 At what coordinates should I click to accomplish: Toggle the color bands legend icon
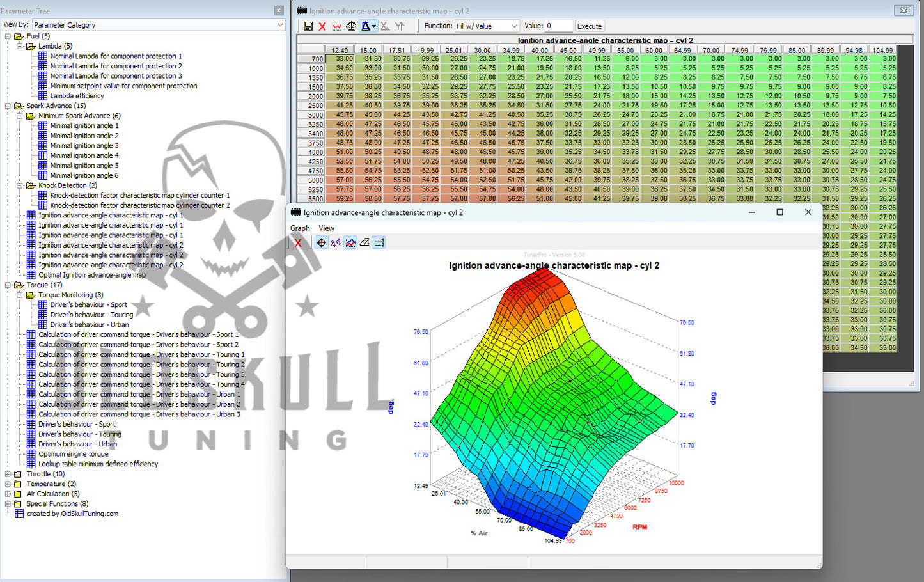click(379, 242)
